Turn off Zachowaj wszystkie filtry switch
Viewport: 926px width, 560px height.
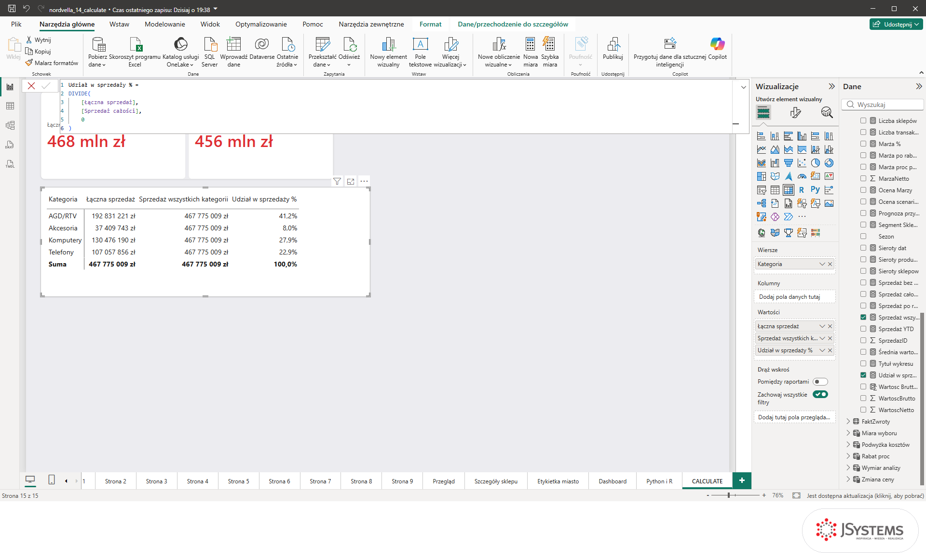[820, 394]
